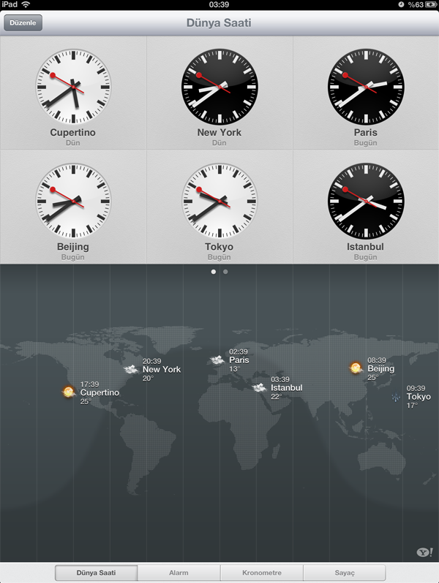This screenshot has width=439, height=583.
Task: Click the Istanbul label under the clock
Action: (365, 247)
